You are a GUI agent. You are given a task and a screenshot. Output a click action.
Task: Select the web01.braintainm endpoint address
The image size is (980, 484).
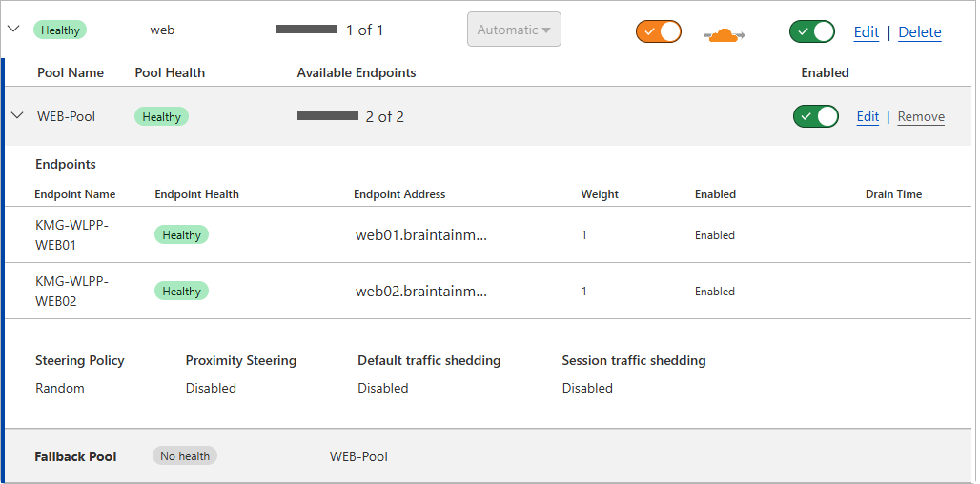coord(420,235)
